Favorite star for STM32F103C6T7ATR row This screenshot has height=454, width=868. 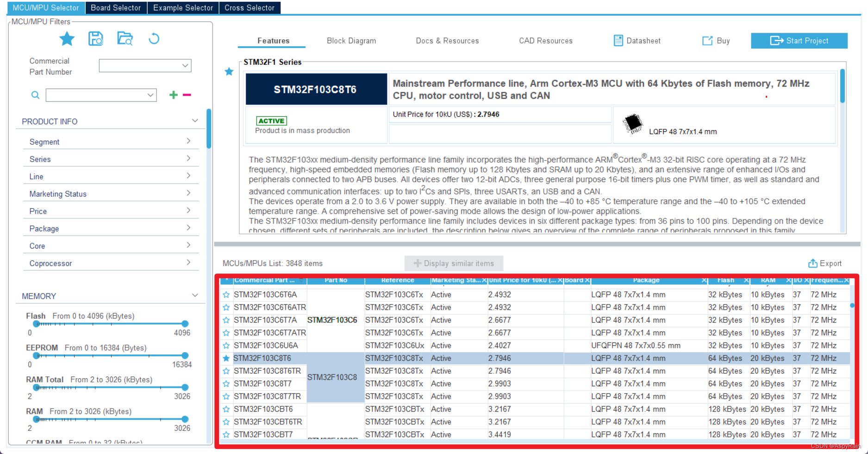[226, 333]
